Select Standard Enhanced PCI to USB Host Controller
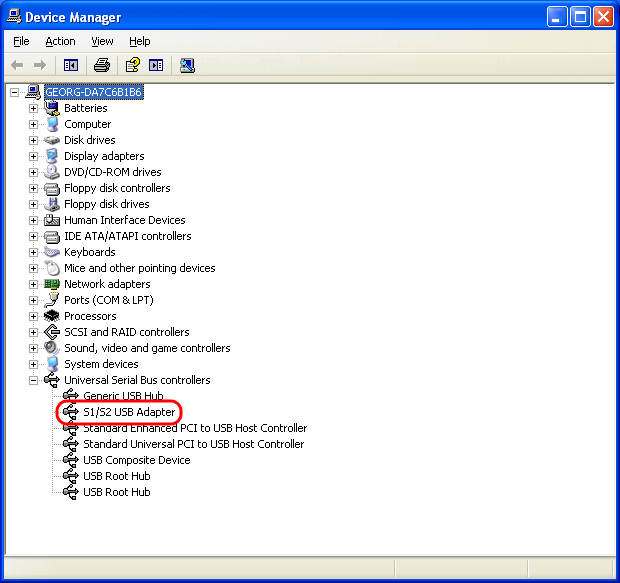Image resolution: width=620 pixels, height=583 pixels. click(195, 428)
